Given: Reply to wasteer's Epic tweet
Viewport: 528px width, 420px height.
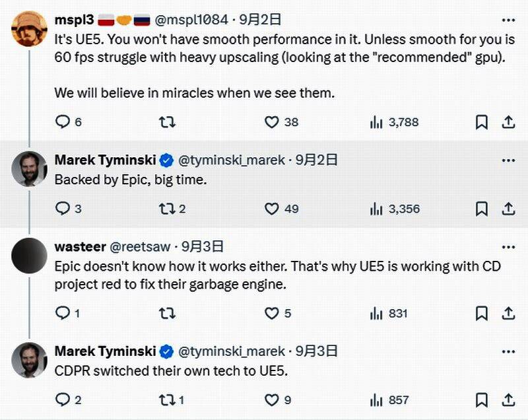Looking at the screenshot, I should click(x=63, y=313).
